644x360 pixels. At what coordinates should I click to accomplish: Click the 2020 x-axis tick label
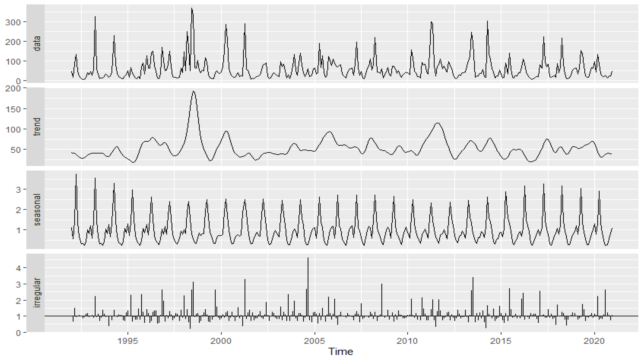594,341
